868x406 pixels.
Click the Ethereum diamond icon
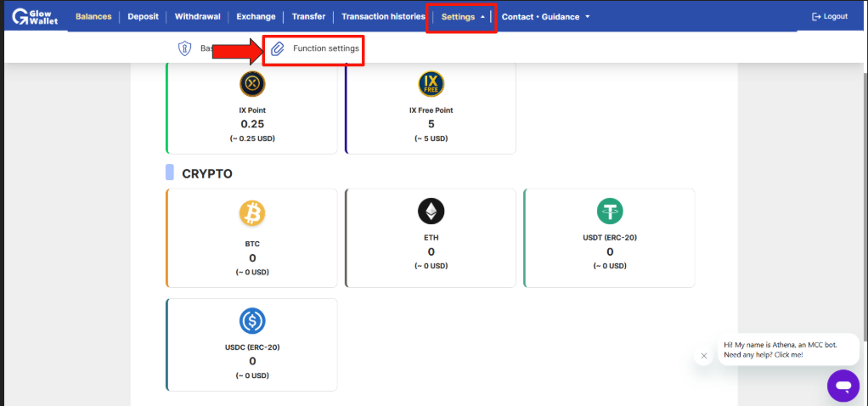tap(431, 211)
